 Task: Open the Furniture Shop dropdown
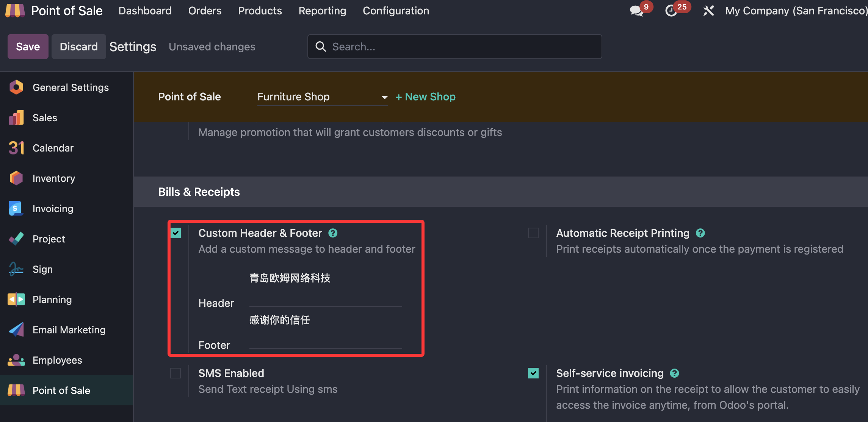click(322, 97)
